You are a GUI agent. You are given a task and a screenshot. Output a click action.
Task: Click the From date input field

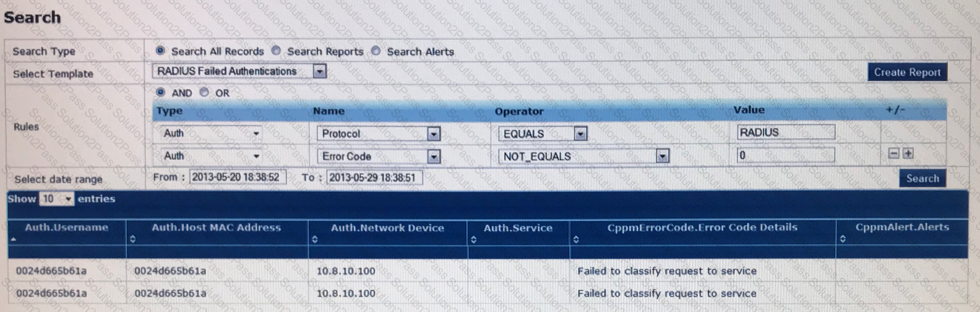coord(237,178)
